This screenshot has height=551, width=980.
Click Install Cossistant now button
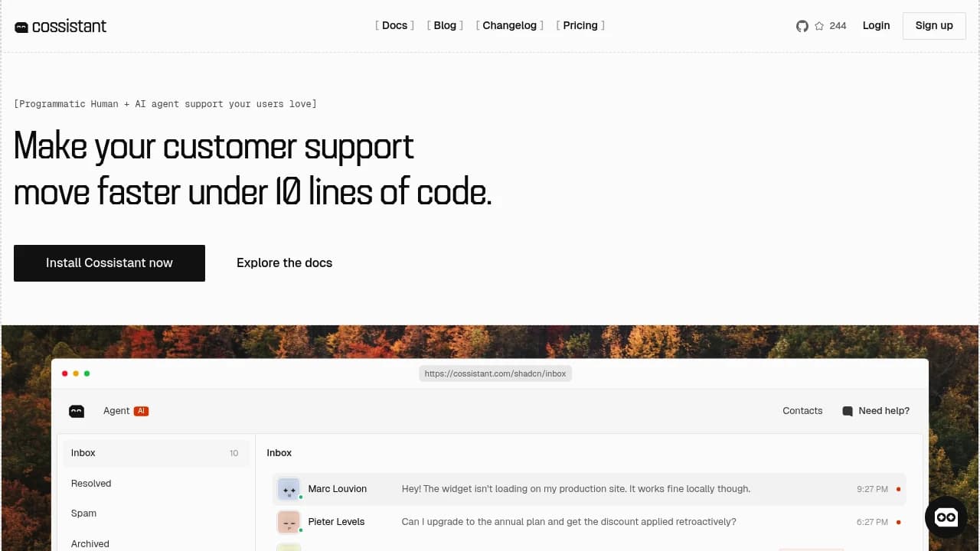click(x=109, y=263)
